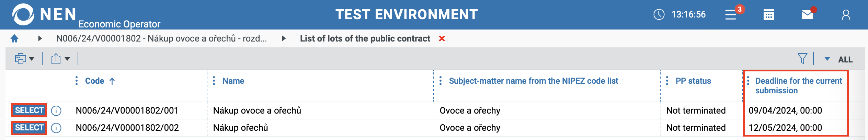Click the home breadcrumb icon
The image size is (868, 140).
point(14,38)
